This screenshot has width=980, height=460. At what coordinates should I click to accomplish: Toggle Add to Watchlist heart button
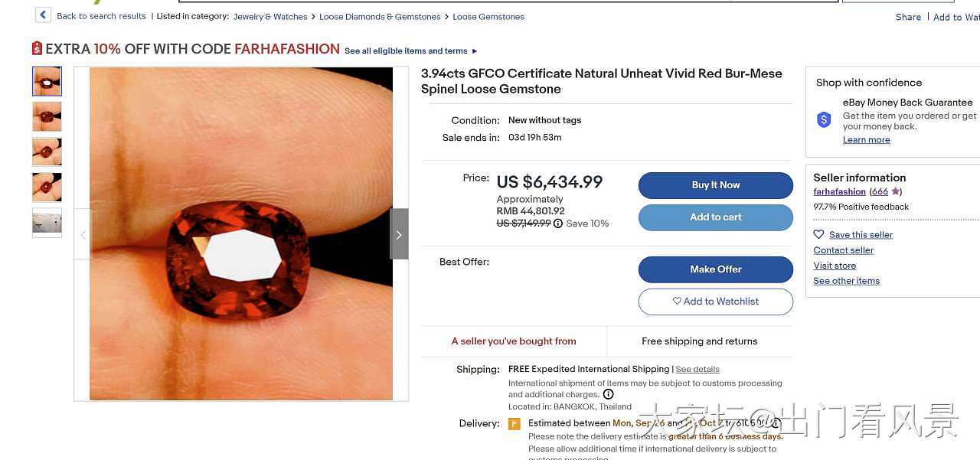(715, 302)
